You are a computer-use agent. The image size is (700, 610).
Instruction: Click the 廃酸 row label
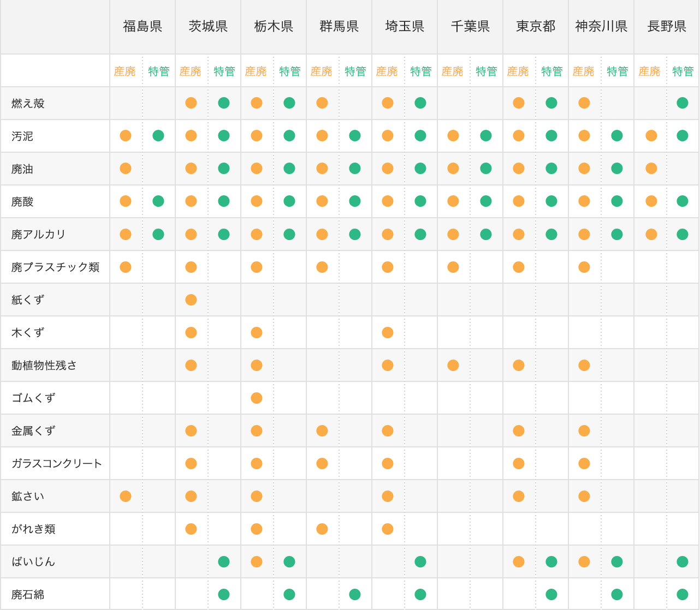[x=22, y=201]
